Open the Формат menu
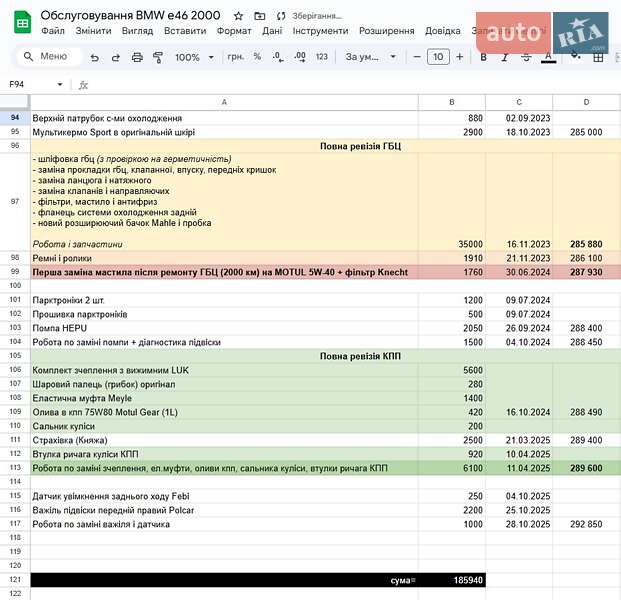Image resolution: width=621 pixels, height=600 pixels. click(x=234, y=31)
